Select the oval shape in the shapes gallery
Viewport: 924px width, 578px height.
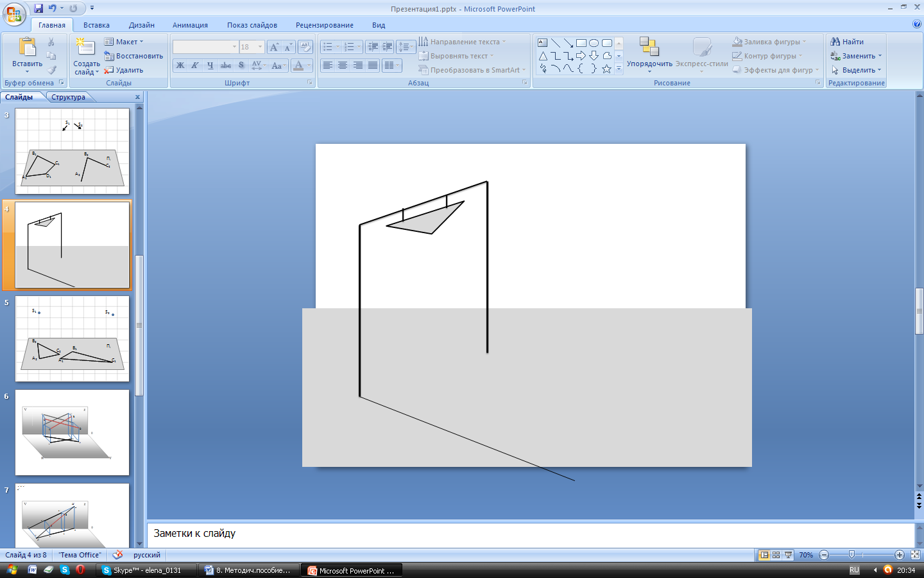[594, 43]
